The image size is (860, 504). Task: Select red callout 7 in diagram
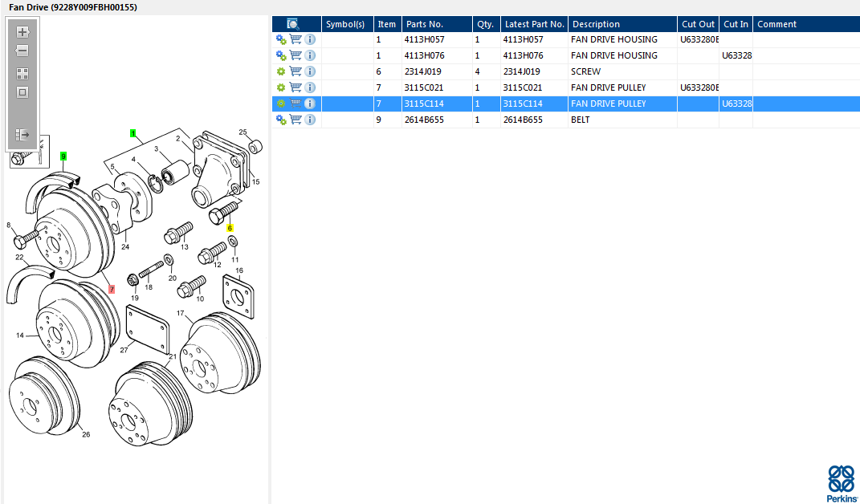click(112, 289)
